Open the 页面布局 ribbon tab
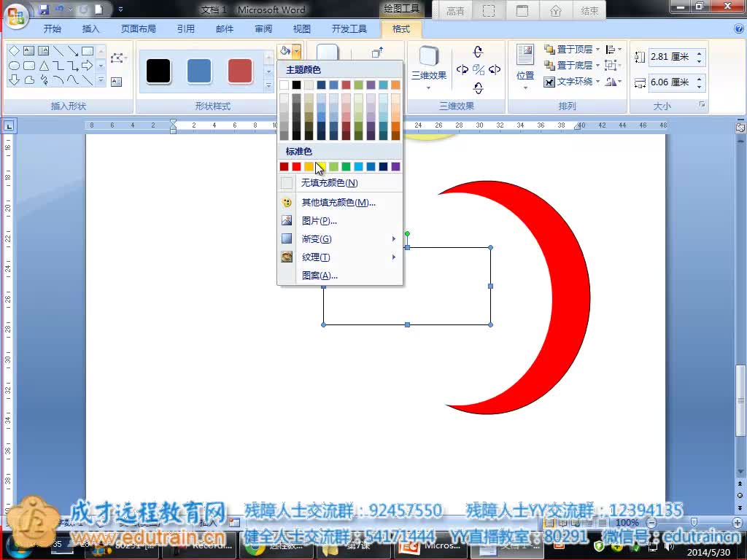The width and height of the screenshot is (747, 560). coord(139,29)
